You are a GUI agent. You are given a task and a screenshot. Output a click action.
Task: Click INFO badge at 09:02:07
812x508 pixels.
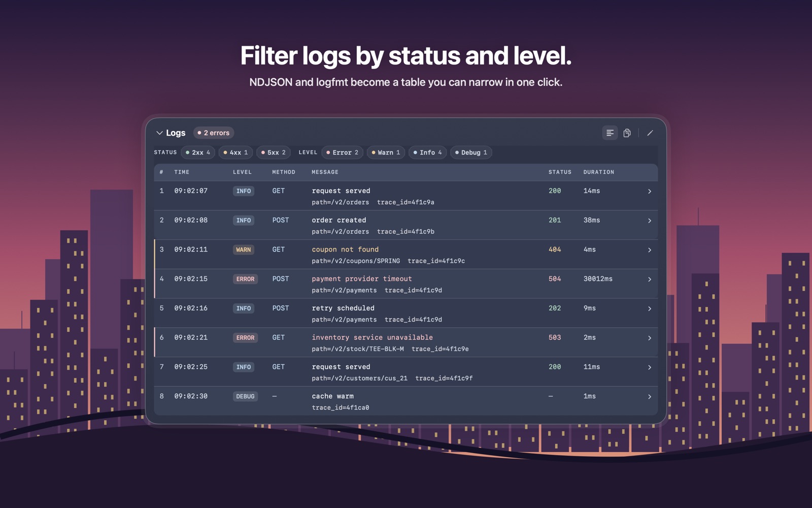(x=244, y=192)
